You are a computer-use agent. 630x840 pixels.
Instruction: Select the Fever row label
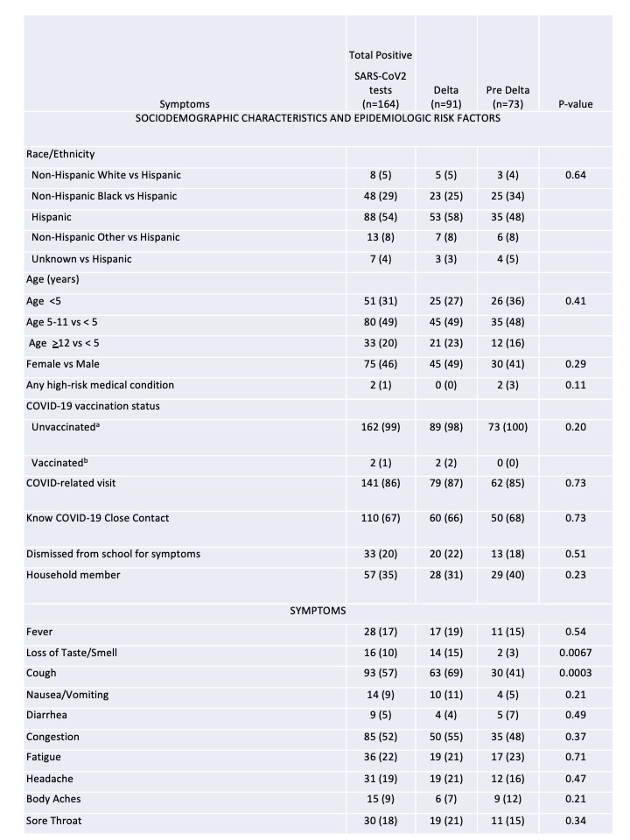click(39, 632)
